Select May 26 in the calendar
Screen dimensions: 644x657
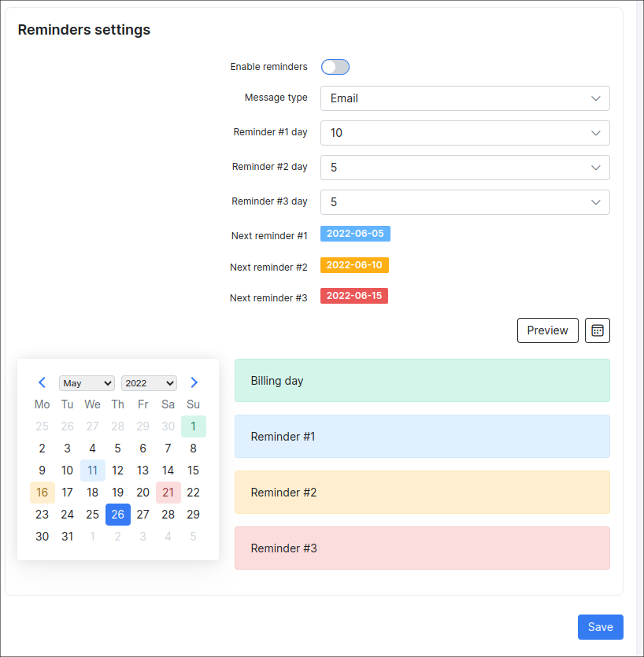pyautogui.click(x=117, y=515)
